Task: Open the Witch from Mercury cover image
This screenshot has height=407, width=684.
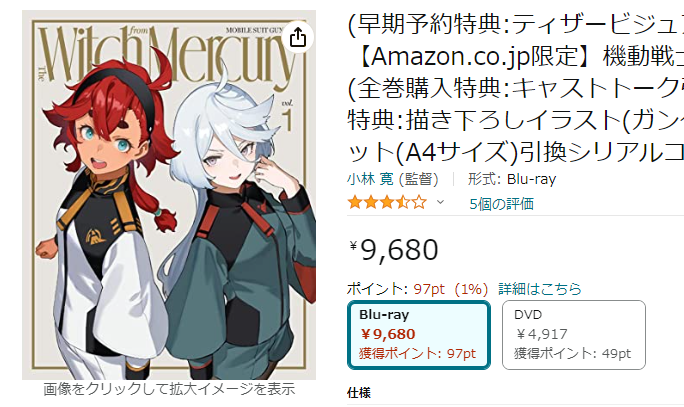Action: point(169,195)
